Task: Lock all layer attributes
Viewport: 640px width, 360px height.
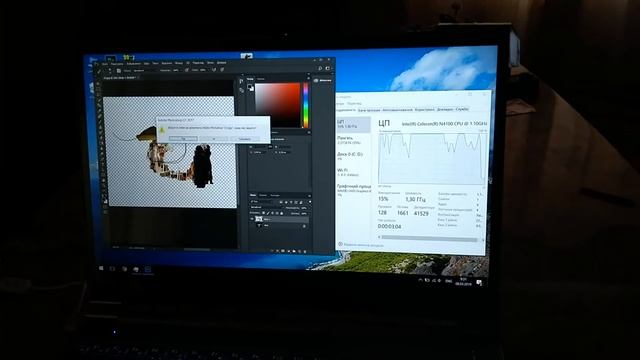Action: [282, 213]
